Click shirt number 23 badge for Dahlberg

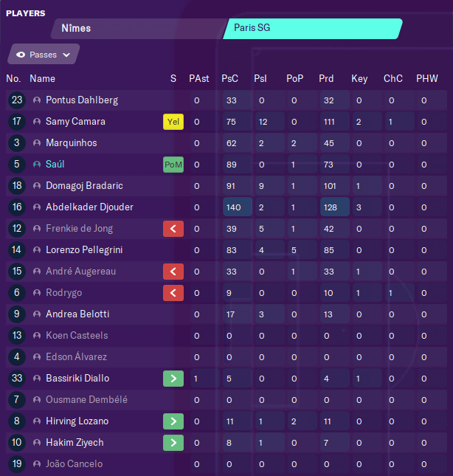tap(17, 100)
